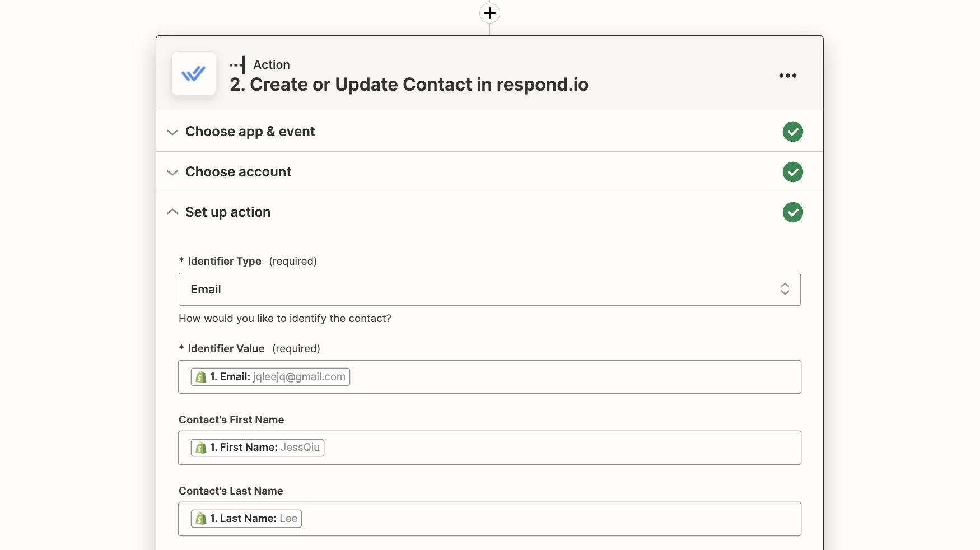Expand the Choose account section chevron
Screen dimensions: 980x550
[172, 173]
